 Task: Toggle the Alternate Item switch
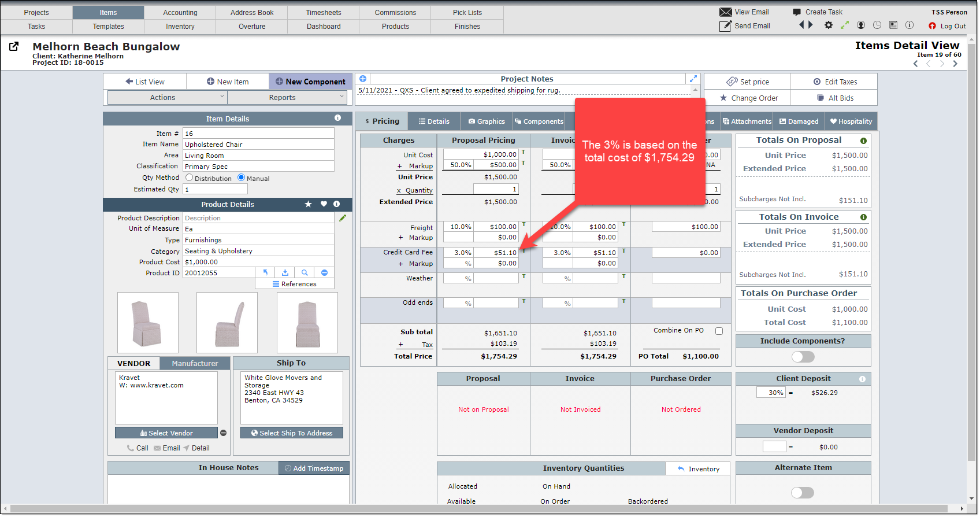(803, 493)
